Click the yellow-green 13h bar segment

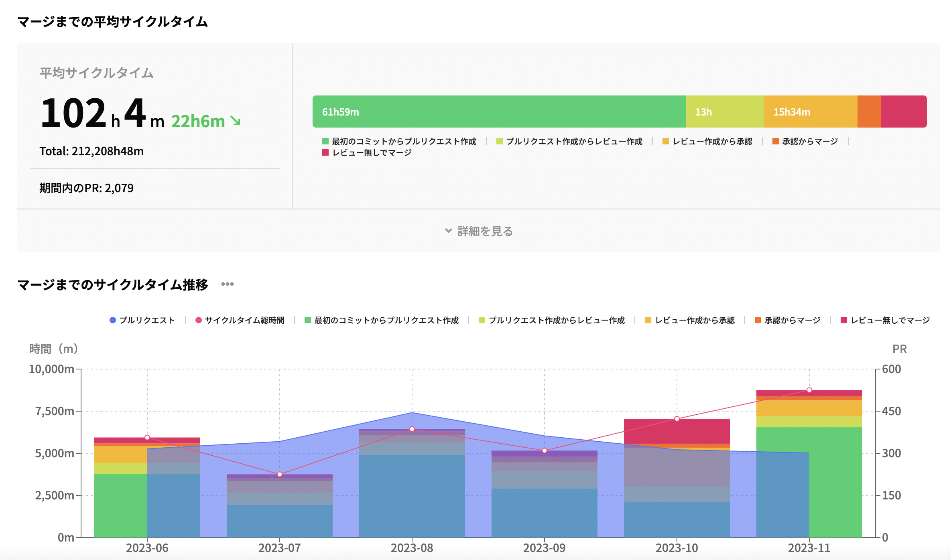pyautogui.click(x=724, y=112)
